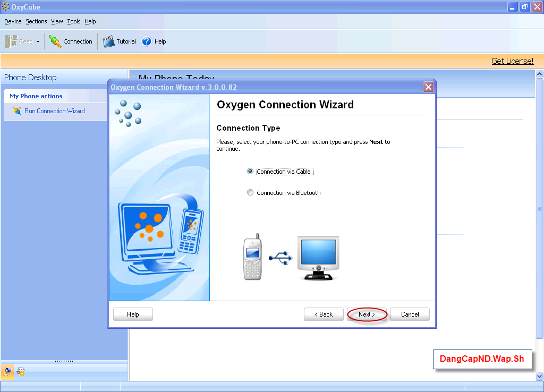Screen dimensions: 544x392
Task: Click the Next button in wizard
Action: point(367,314)
